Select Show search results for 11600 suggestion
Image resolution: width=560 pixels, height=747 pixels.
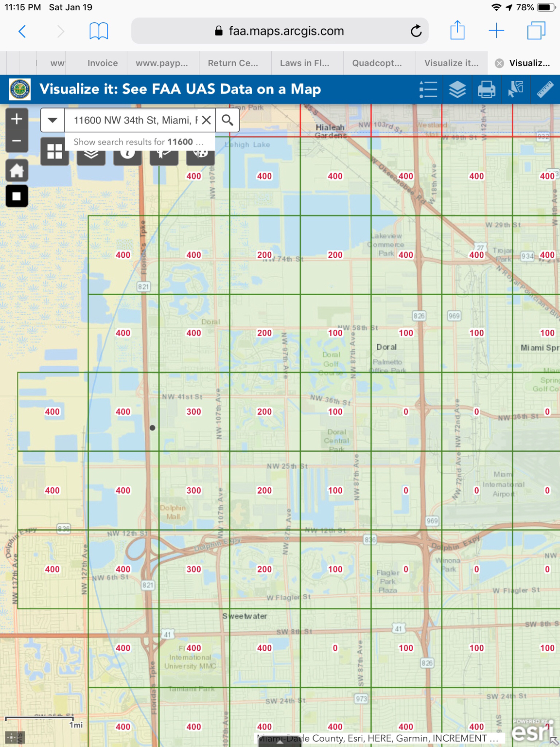click(x=140, y=142)
